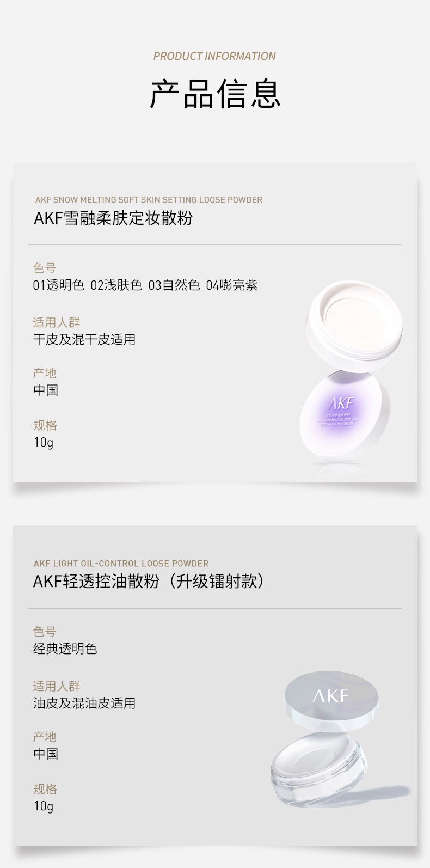Click the 产品信息 main heading

click(x=215, y=94)
